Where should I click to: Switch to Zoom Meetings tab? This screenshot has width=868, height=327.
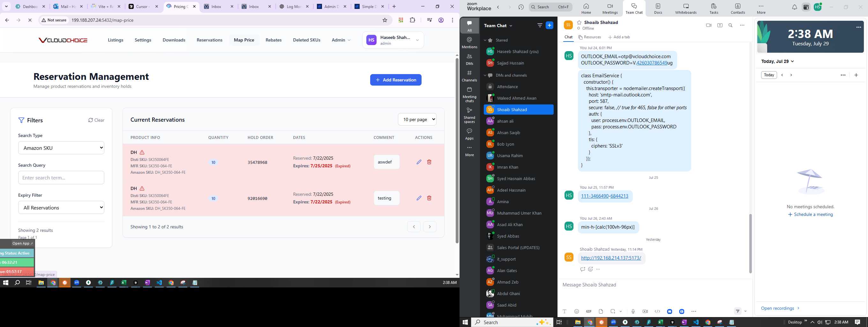[610, 9]
